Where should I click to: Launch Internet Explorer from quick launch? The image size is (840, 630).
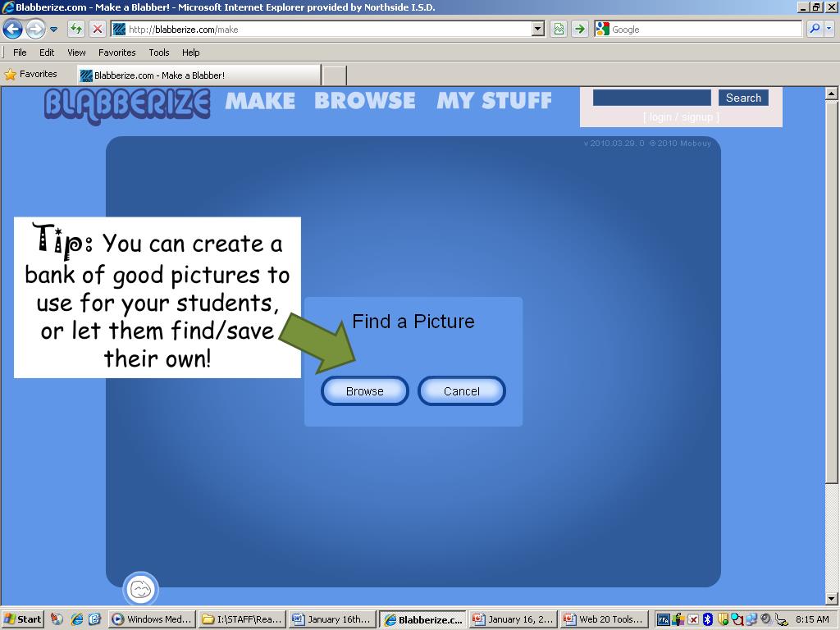[77, 619]
